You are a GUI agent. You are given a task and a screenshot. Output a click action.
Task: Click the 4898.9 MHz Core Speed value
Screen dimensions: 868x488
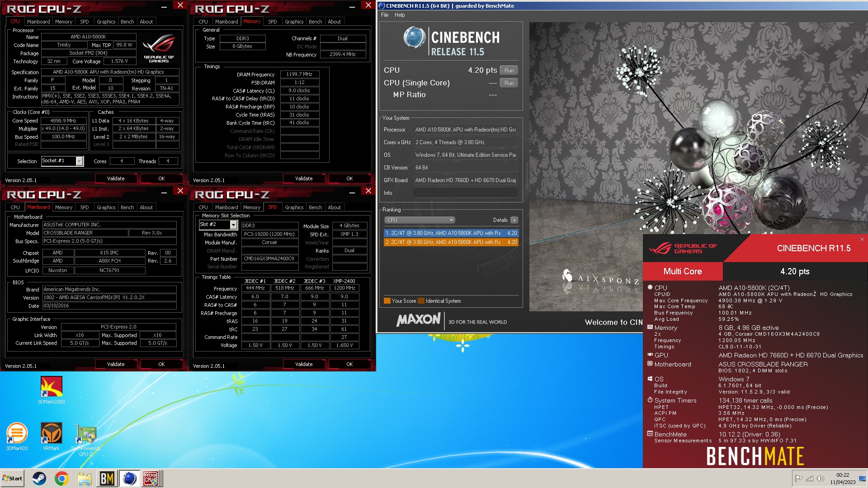[63, 121]
